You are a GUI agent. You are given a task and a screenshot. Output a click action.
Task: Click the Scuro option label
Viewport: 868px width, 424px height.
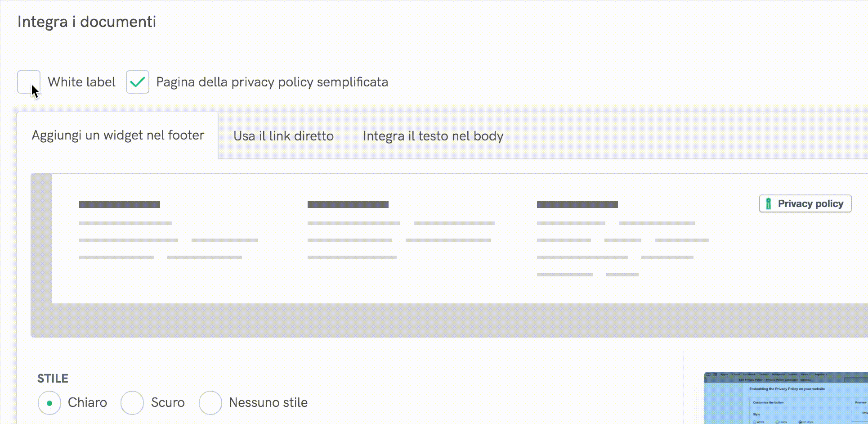[168, 402]
